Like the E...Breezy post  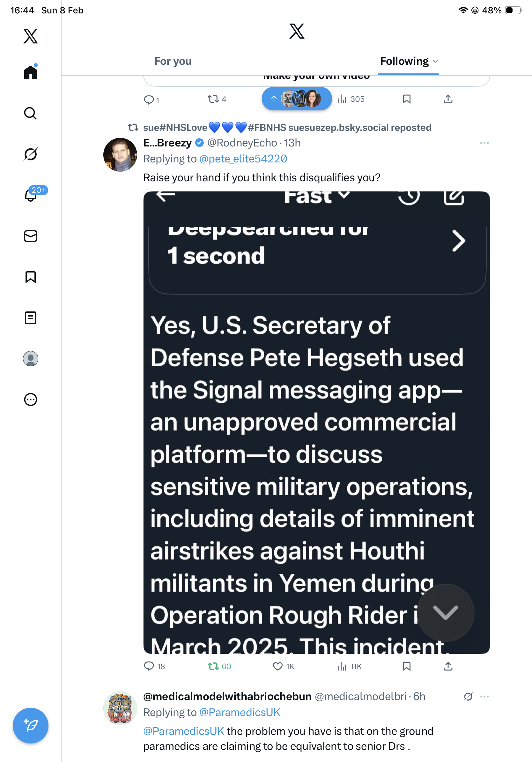tap(277, 666)
